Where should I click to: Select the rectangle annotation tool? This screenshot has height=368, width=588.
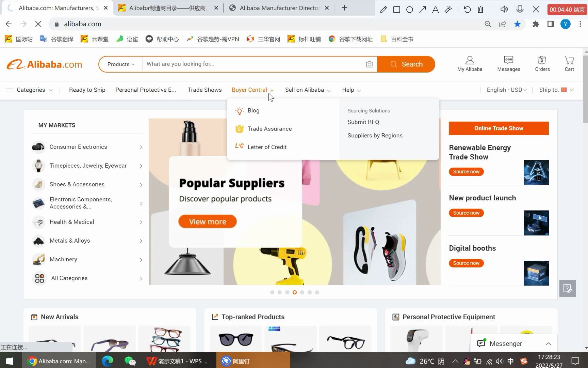(x=396, y=10)
